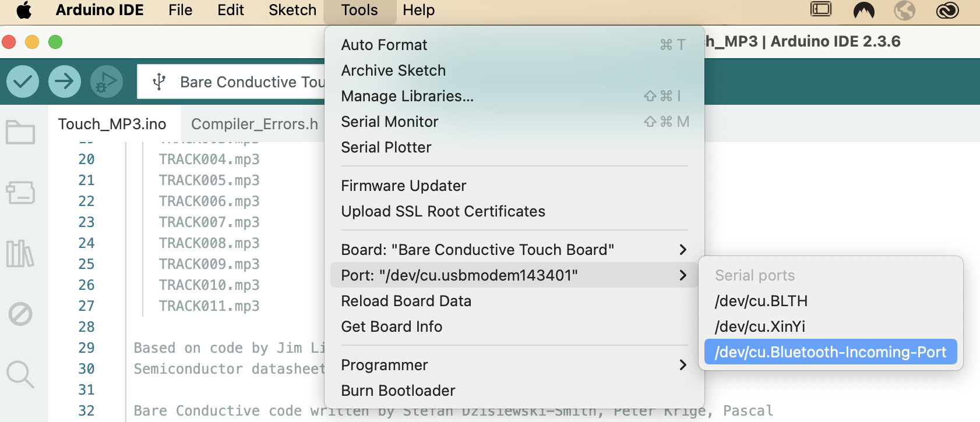Viewport: 980px width, 422px height.
Task: Open the Library Manager sidebar icon
Action: (x=20, y=253)
